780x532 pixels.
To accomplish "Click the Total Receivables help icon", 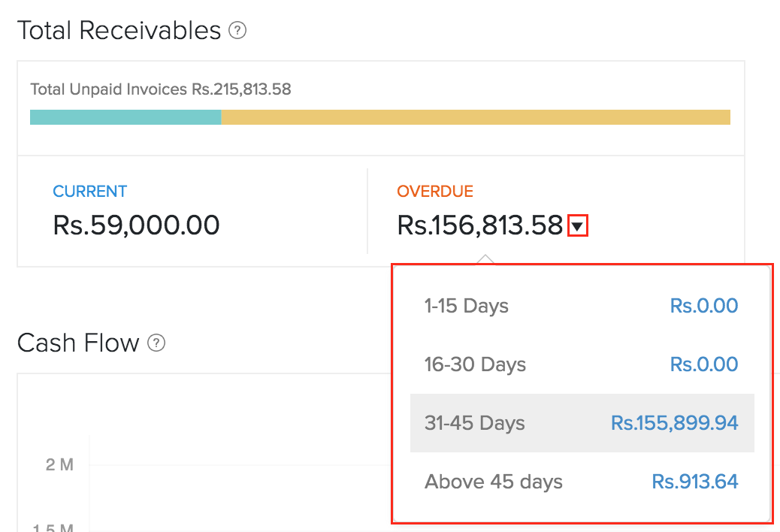I will tap(237, 32).
